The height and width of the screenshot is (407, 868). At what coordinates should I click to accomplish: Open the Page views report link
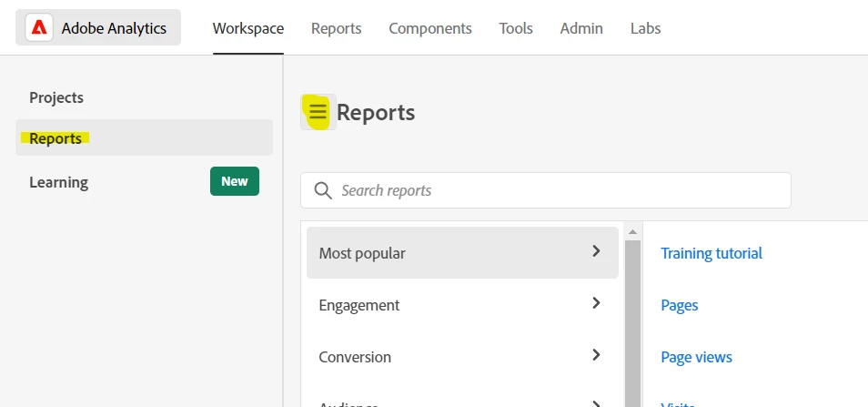point(696,357)
